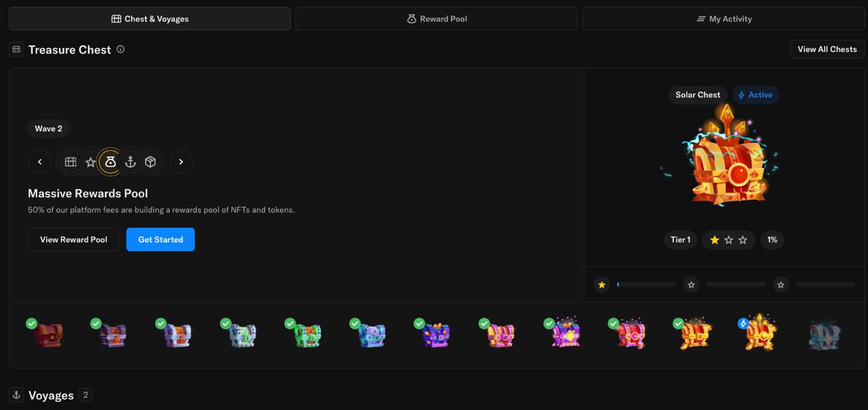Select the first completed red chest
The width and height of the screenshot is (868, 410).
pos(48,335)
